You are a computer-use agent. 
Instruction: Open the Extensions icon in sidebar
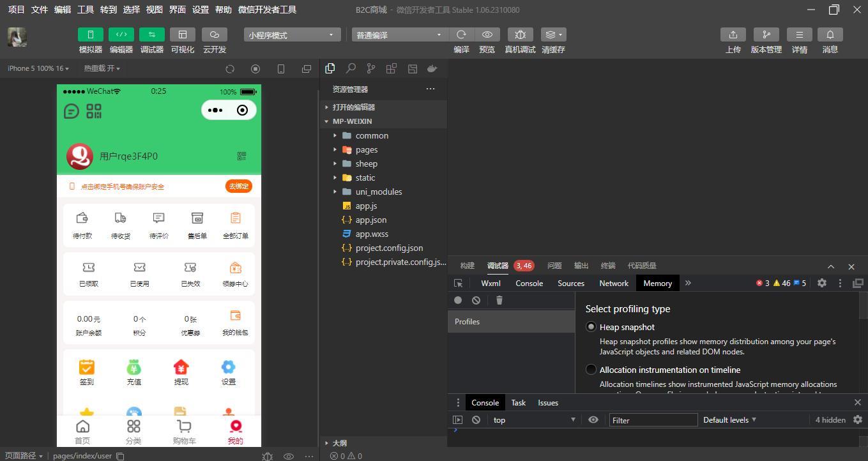(392, 68)
